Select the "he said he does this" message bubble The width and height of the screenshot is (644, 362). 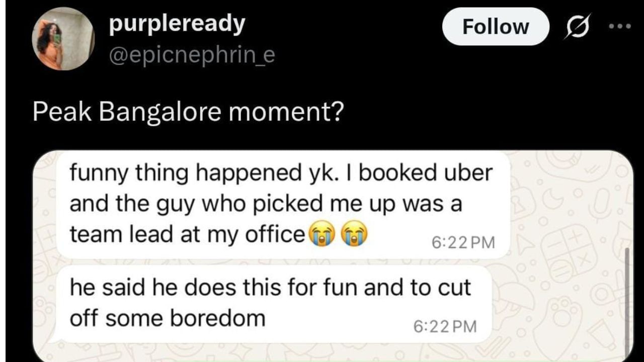273,304
